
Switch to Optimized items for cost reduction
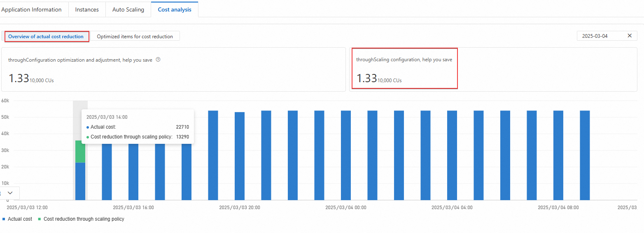click(135, 37)
